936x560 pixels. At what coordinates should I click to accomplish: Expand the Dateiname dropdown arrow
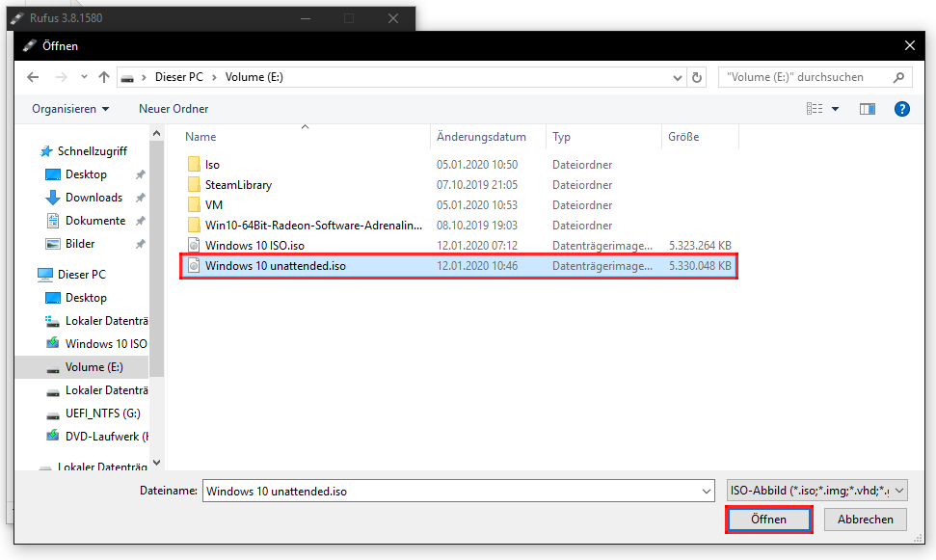(707, 492)
